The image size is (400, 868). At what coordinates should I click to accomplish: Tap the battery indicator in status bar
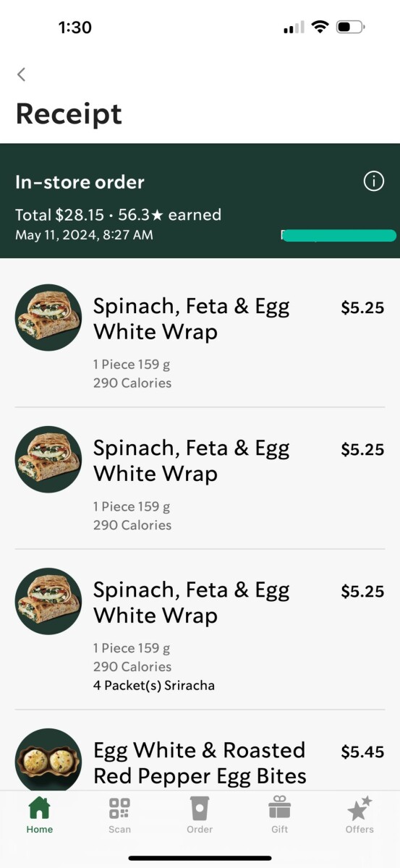352,27
